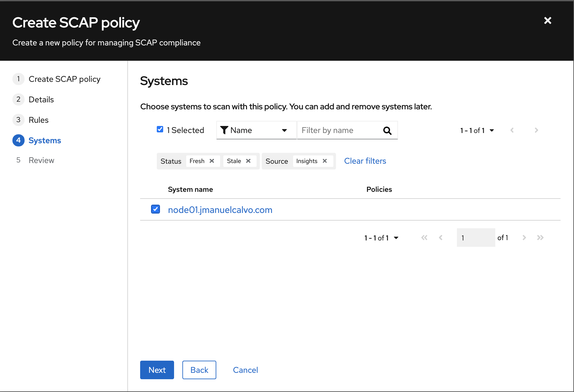574x392 pixels.
Task: Go to previous page in bottom pagination
Action: tap(441, 238)
